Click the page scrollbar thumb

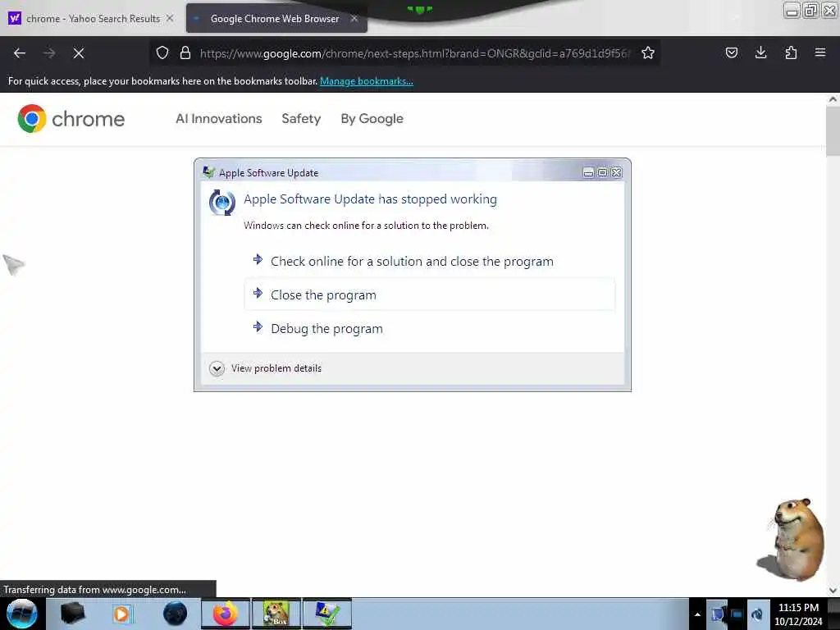click(833, 130)
